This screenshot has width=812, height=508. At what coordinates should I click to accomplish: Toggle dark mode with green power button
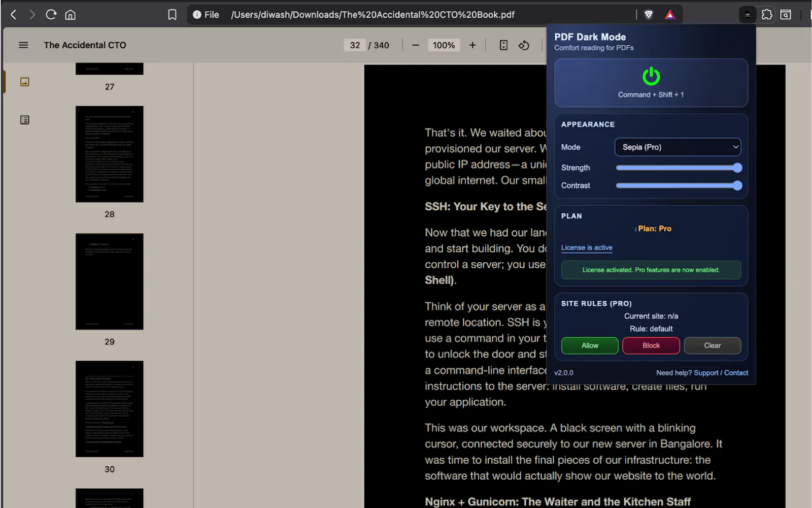point(651,77)
